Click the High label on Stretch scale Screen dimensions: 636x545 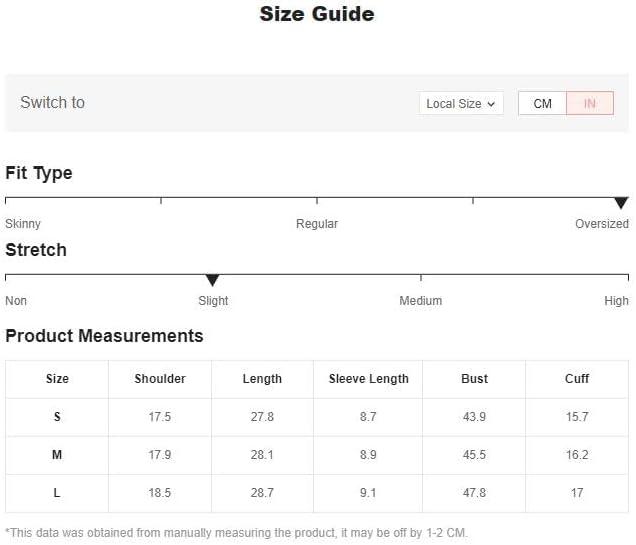point(616,300)
